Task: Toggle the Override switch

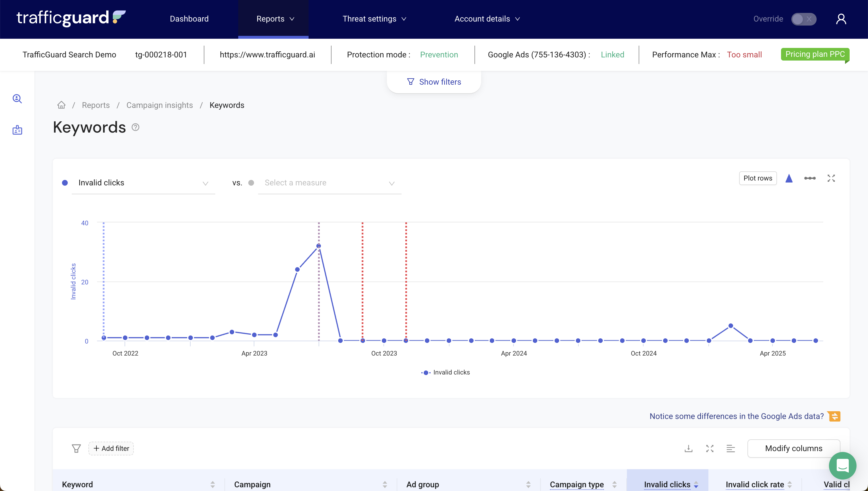Action: pos(804,19)
